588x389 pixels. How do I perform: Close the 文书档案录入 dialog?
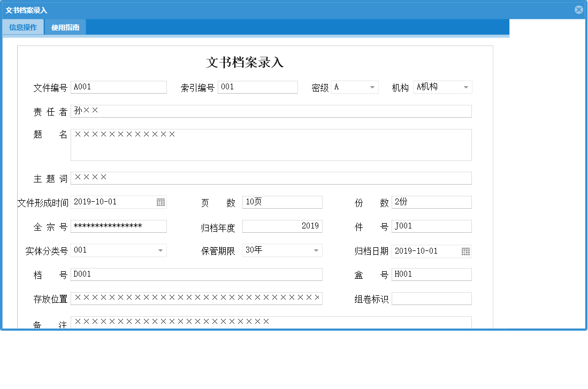(x=579, y=9)
